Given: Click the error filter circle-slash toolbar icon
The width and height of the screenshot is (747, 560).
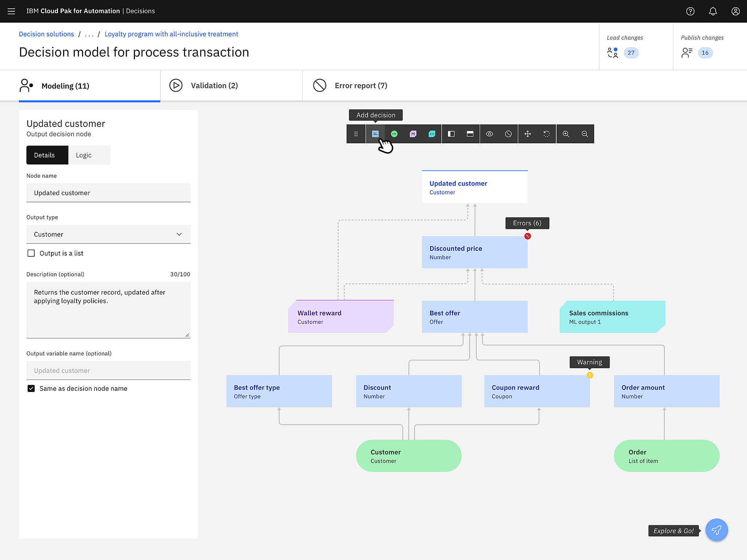Looking at the screenshot, I should pos(508,134).
